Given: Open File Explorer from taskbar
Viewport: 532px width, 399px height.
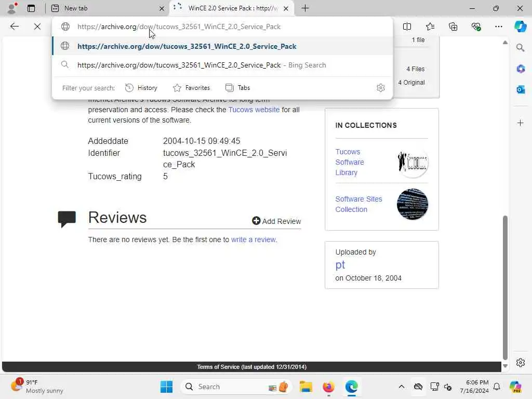Looking at the screenshot, I should 305,387.
